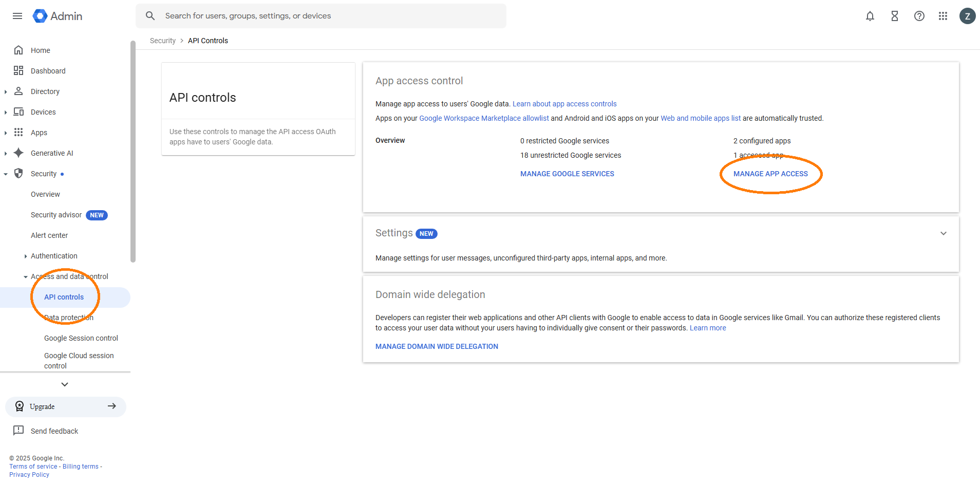Click the Directory person icon

pyautogui.click(x=18, y=91)
